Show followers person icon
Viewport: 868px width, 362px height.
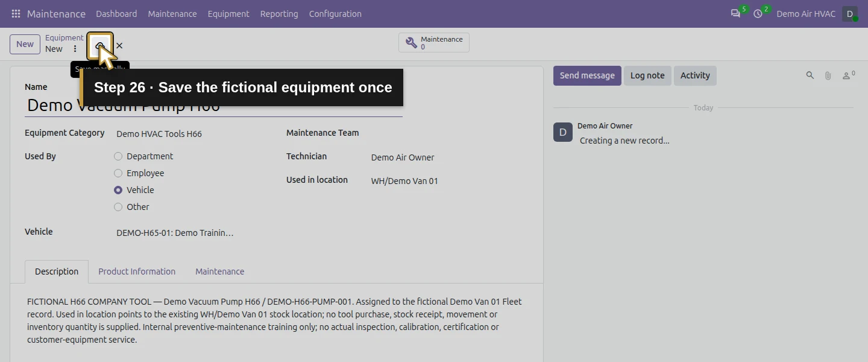click(x=849, y=75)
